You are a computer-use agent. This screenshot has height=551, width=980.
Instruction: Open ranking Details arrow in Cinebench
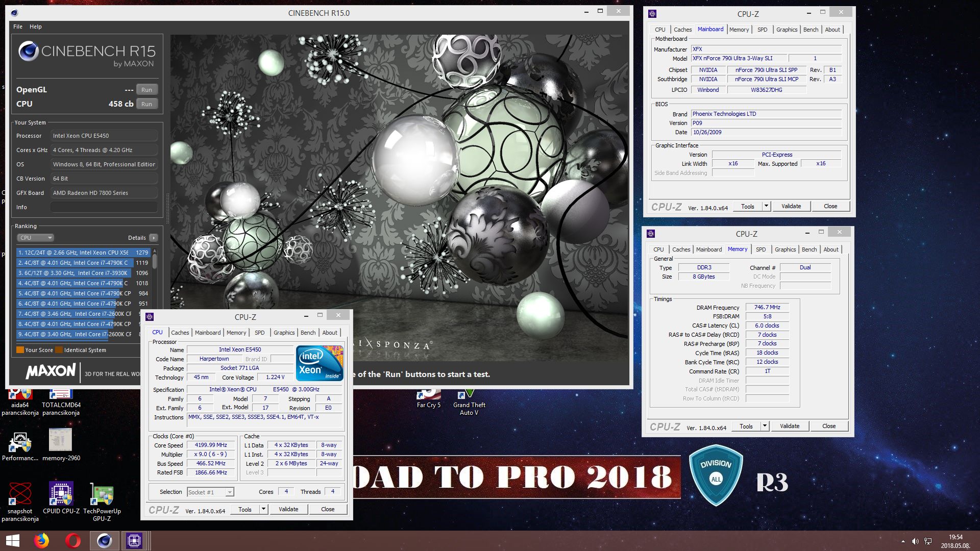coord(154,238)
